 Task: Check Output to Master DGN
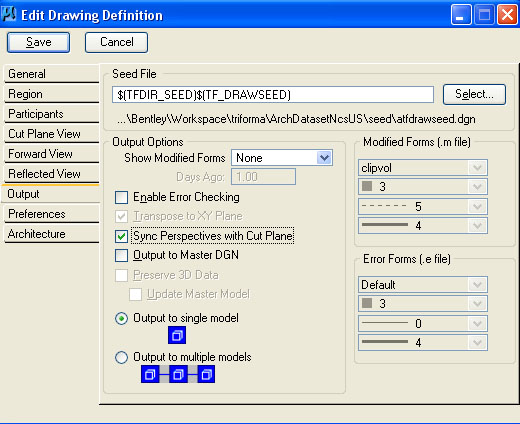click(x=121, y=256)
